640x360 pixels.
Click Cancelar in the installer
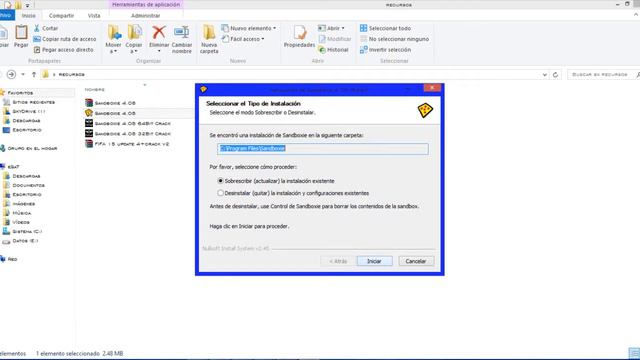pyautogui.click(x=416, y=261)
